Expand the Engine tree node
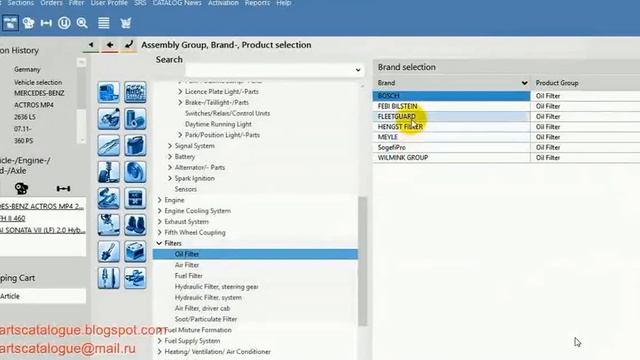 [x=160, y=200]
